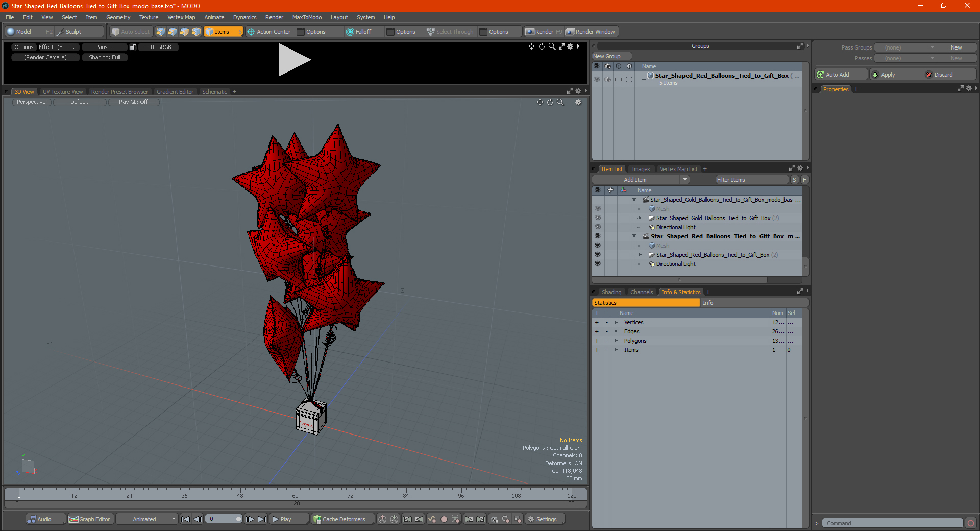Toggle visibility of Gold scene Directional Light

coord(597,227)
